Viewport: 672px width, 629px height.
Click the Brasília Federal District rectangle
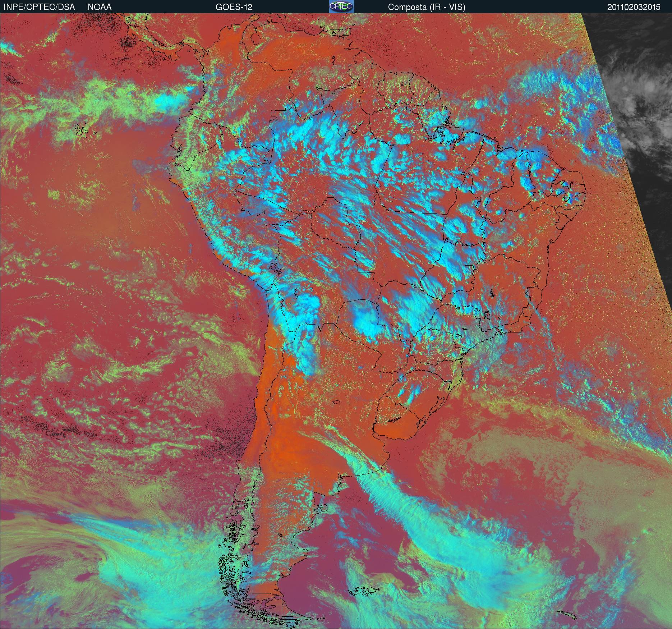click(469, 267)
